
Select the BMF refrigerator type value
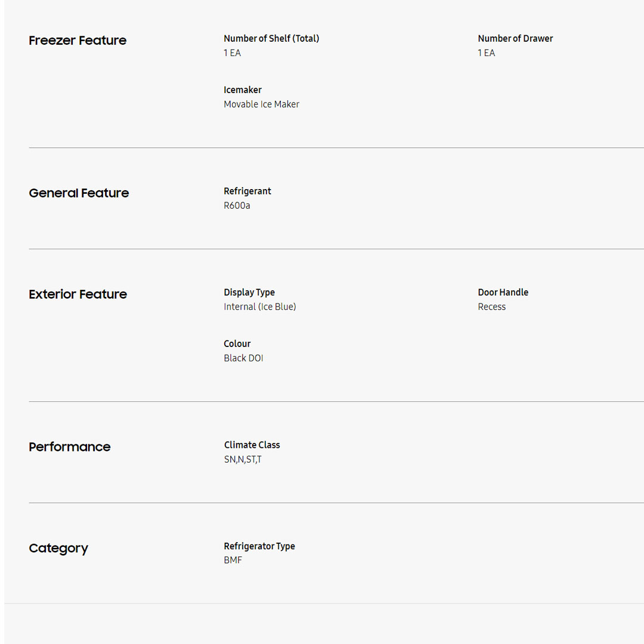coord(233,561)
